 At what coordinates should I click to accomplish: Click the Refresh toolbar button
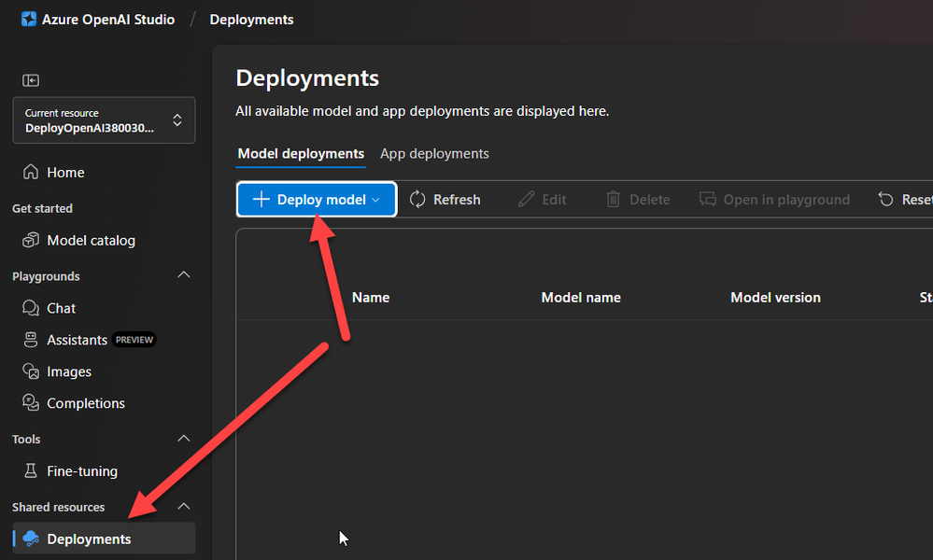(x=445, y=199)
